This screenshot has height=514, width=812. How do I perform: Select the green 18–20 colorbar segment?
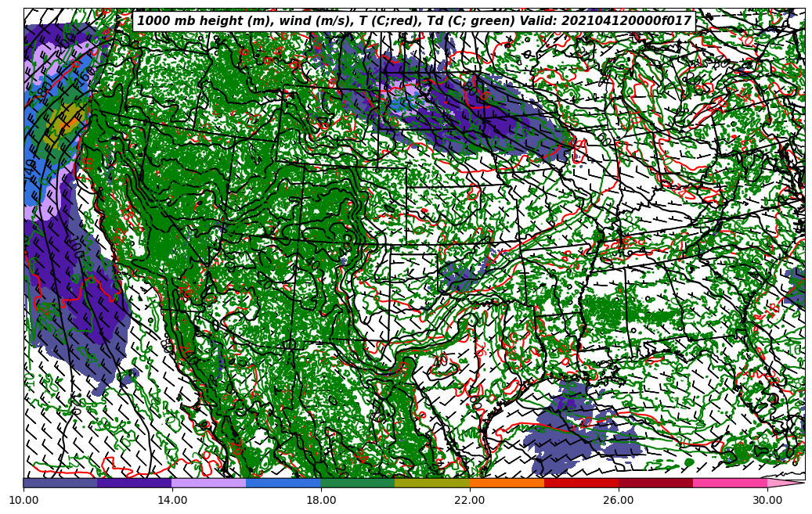pyautogui.click(x=358, y=483)
